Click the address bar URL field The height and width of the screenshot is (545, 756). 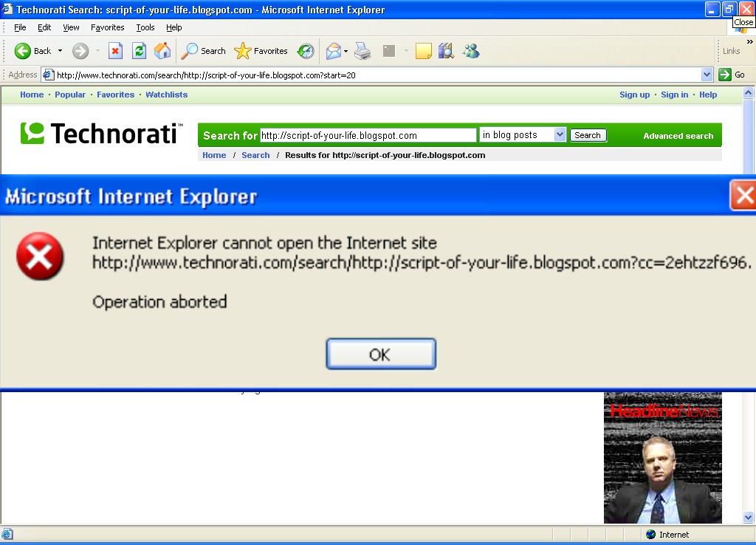click(x=379, y=75)
